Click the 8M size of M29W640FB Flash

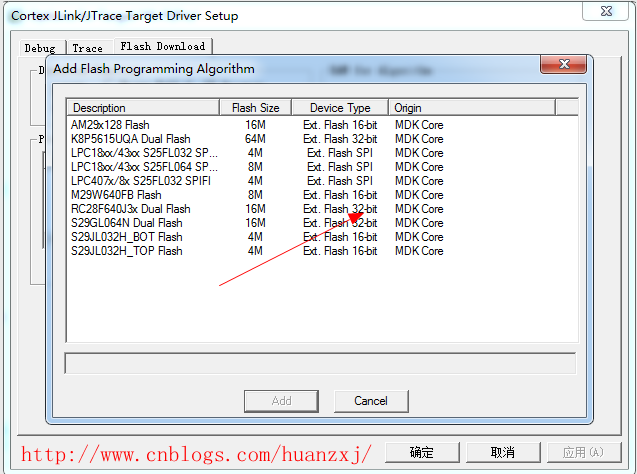tap(255, 195)
